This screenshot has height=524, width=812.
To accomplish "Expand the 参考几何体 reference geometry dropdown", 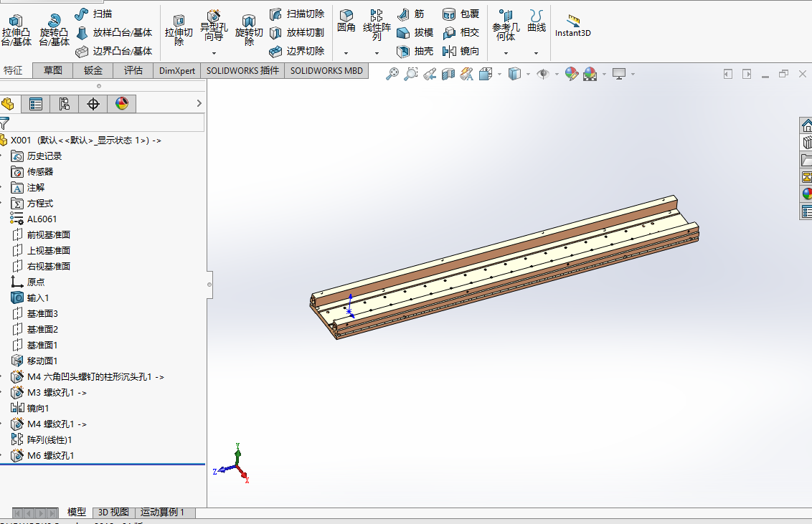I will coord(507,53).
